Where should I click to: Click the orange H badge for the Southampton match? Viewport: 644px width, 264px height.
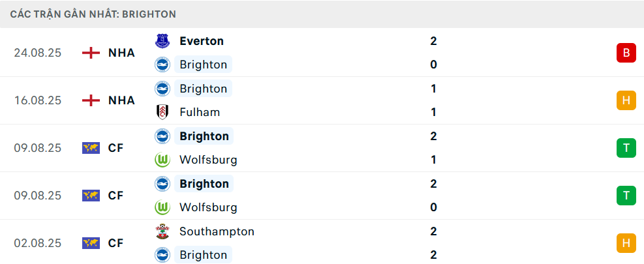626,243
